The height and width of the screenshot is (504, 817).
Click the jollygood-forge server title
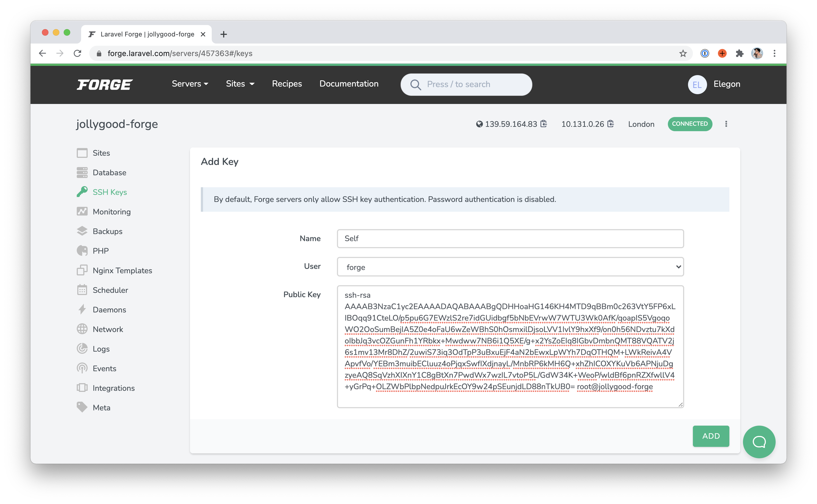(x=117, y=124)
